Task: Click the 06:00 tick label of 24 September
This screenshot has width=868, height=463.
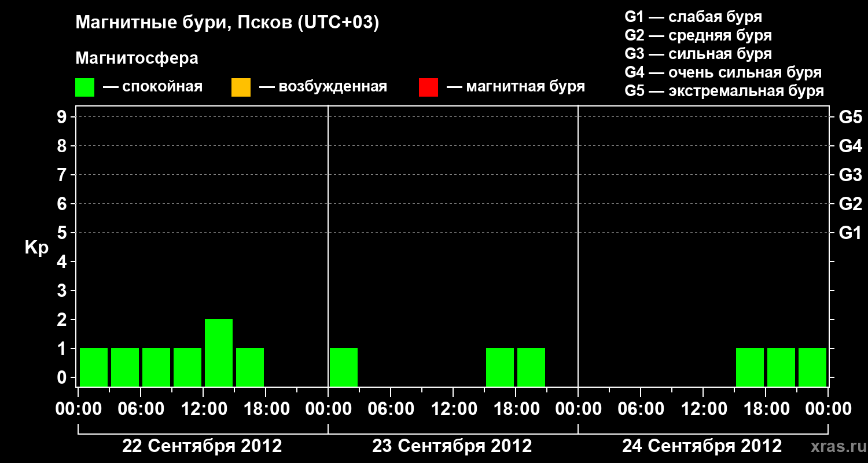Action: pos(641,409)
